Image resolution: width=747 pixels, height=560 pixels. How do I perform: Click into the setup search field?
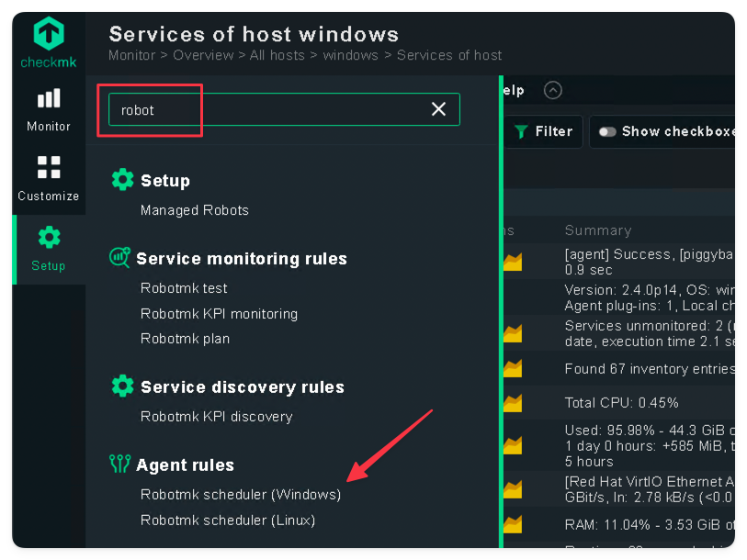pyautogui.click(x=266, y=109)
